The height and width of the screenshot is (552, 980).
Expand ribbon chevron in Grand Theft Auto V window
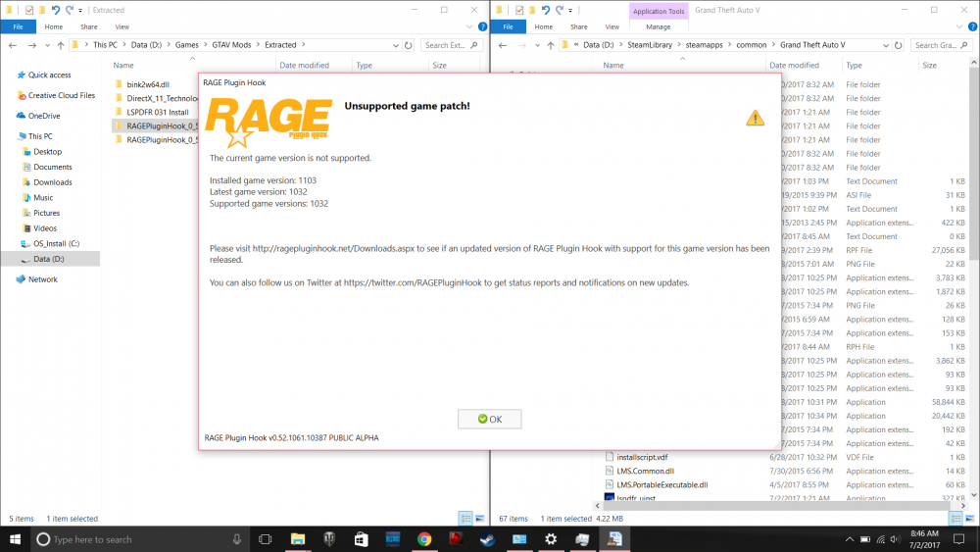[959, 26]
